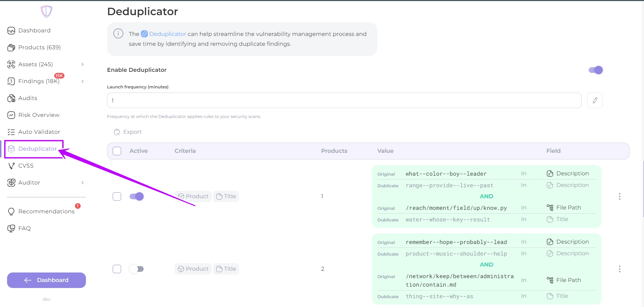The image size is (644, 307).
Task: Click the shield logo at top left
Action: (x=46, y=11)
